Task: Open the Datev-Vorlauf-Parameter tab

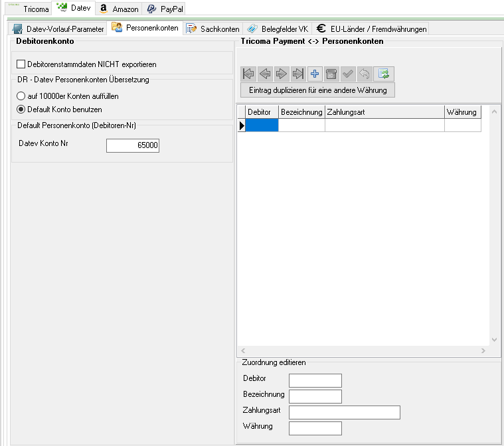Action: click(x=58, y=29)
